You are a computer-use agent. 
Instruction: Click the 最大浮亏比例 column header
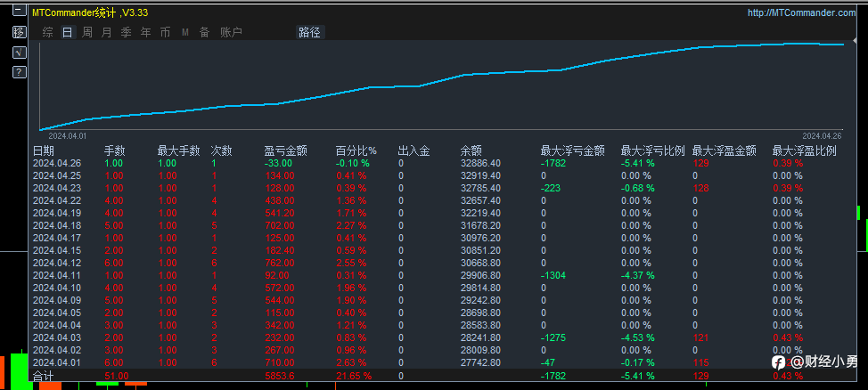653,150
